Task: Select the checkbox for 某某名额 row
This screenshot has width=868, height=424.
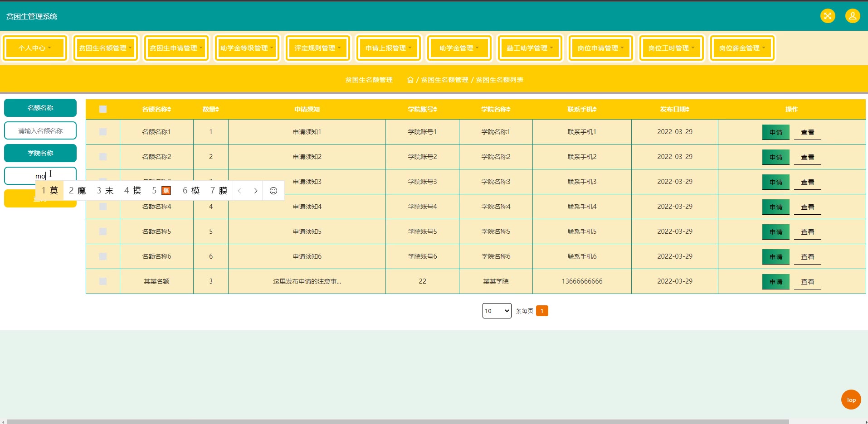Action: click(103, 281)
